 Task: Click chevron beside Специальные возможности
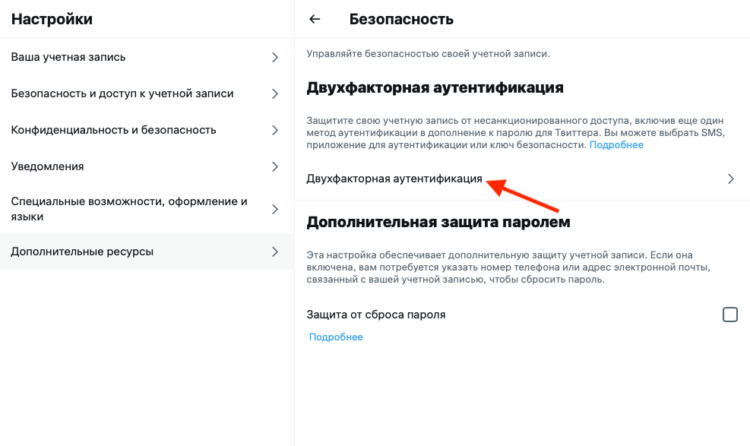pyautogui.click(x=275, y=209)
